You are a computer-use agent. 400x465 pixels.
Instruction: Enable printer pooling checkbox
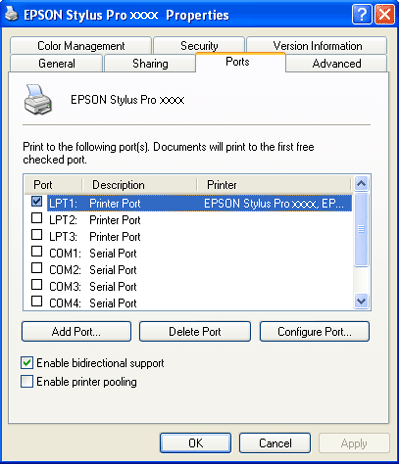[27, 381]
